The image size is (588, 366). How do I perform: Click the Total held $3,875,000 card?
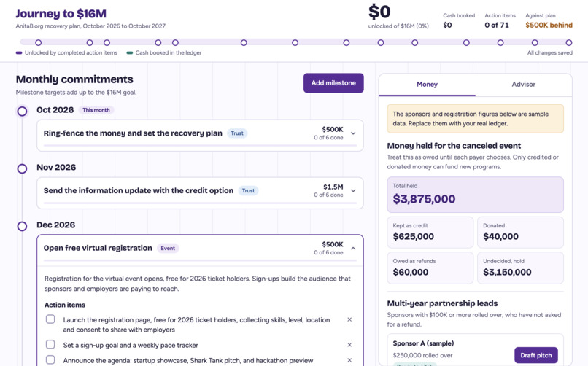(x=475, y=195)
